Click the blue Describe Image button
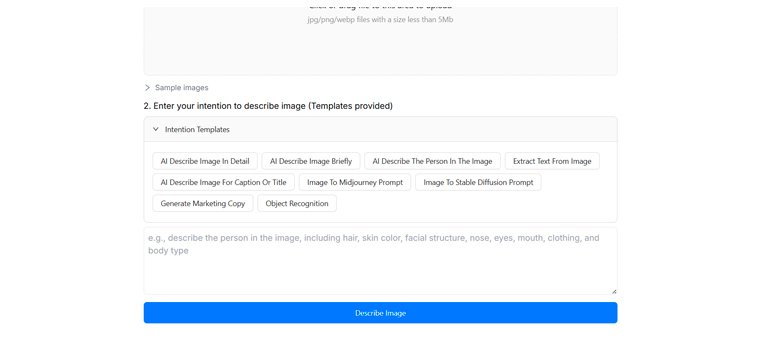The image size is (760, 360). click(x=380, y=313)
